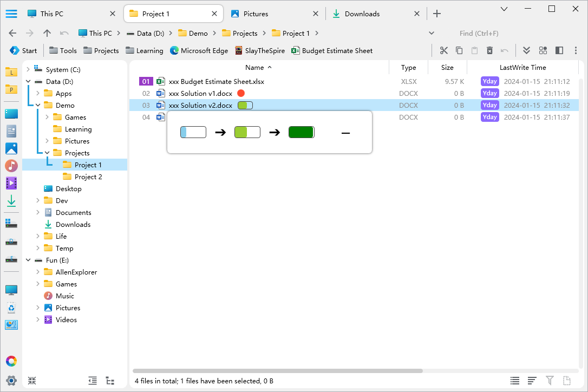Expand the System (C:) drive node
Screen dimensions: 588x392
click(x=28, y=69)
